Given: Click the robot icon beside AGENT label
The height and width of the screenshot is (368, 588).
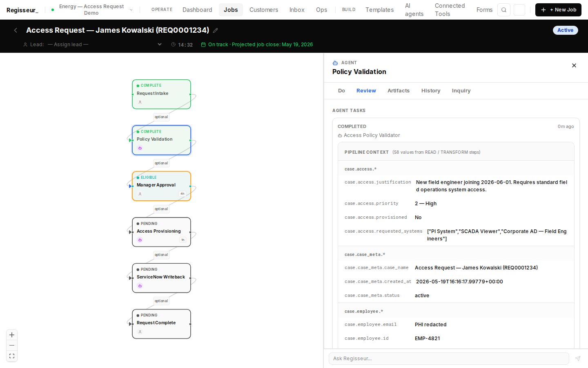Looking at the screenshot, I should tap(335, 63).
